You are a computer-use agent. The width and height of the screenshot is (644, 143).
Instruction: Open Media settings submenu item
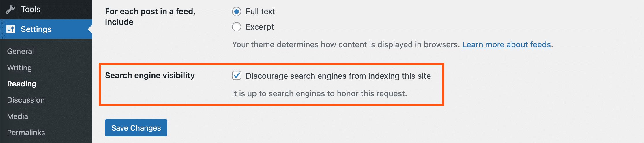pyautogui.click(x=17, y=116)
